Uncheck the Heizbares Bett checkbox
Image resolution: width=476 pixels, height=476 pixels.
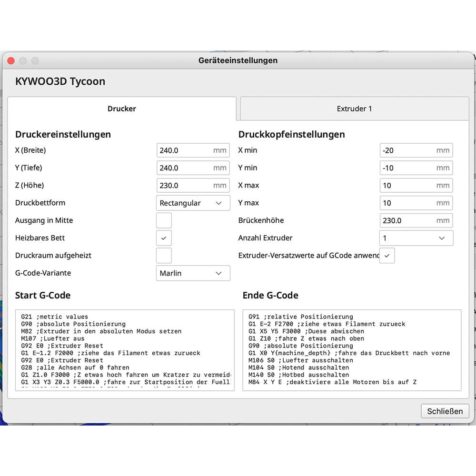tap(164, 238)
